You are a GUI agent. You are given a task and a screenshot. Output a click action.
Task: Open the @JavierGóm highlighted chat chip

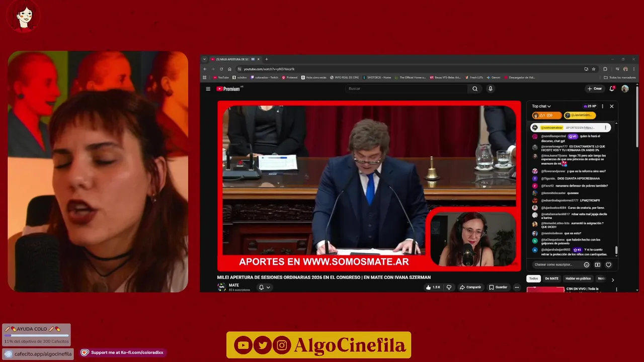[580, 115]
